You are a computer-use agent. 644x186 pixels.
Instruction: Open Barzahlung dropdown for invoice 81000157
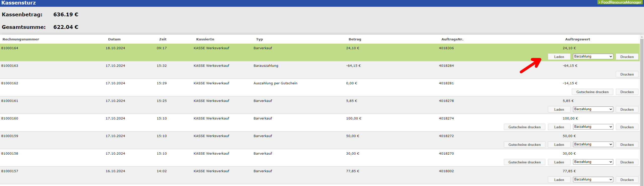593,179
